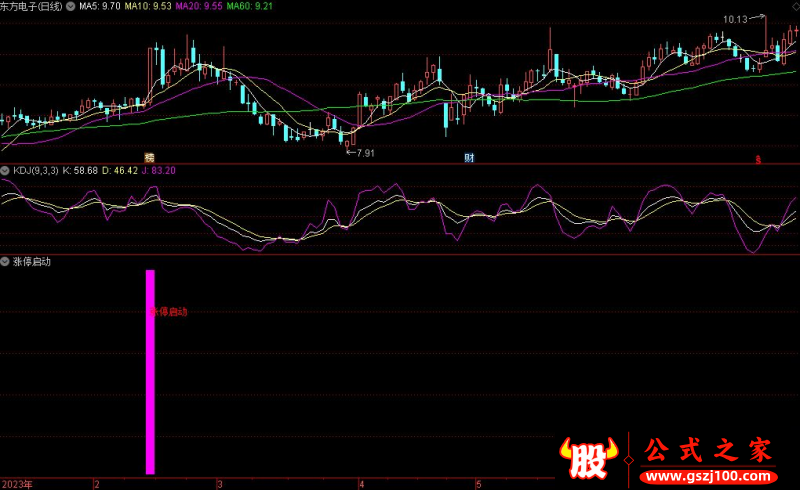Click the MA5 moving average label
This screenshot has height=490, width=800.
(98, 6)
